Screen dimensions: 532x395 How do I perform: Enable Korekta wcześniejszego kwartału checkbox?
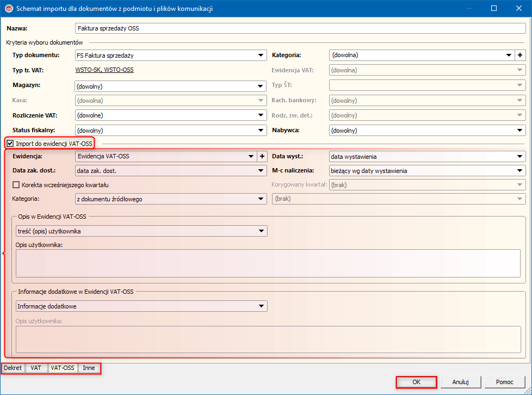click(x=16, y=185)
